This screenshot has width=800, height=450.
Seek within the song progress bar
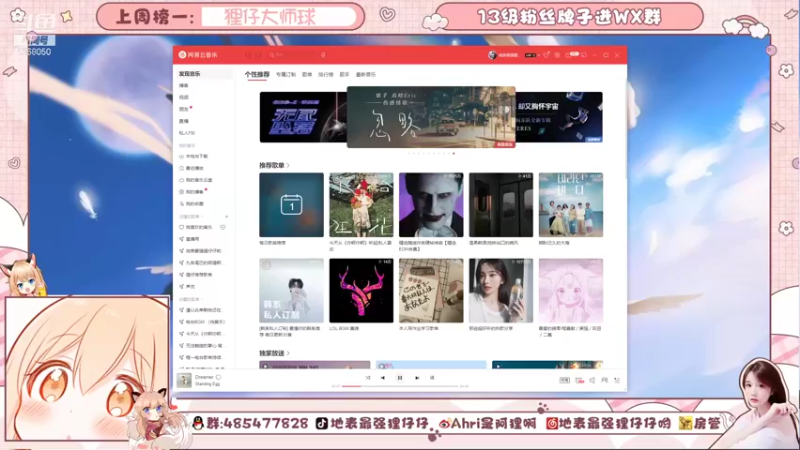[399, 386]
